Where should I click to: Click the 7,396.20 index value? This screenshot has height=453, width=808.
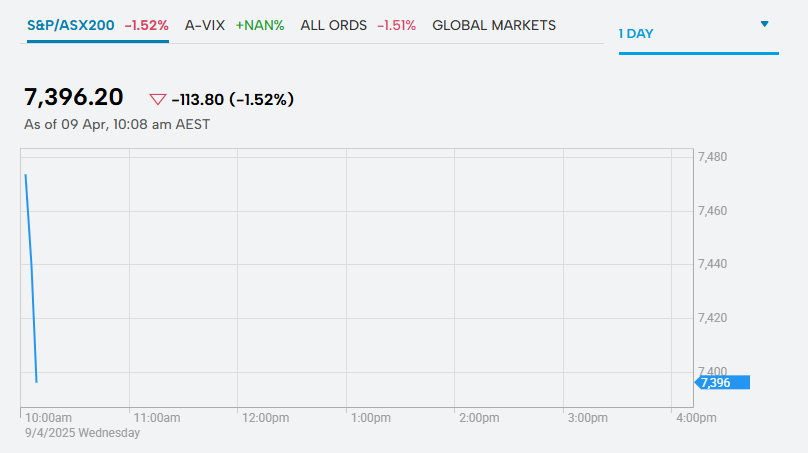(74, 97)
